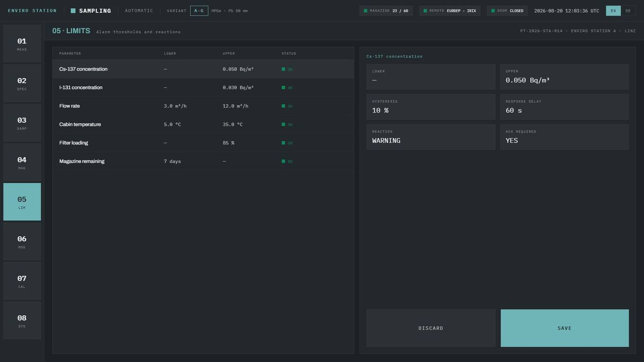
Task: Open the 02 SPEC sidebar section
Action: click(x=22, y=83)
